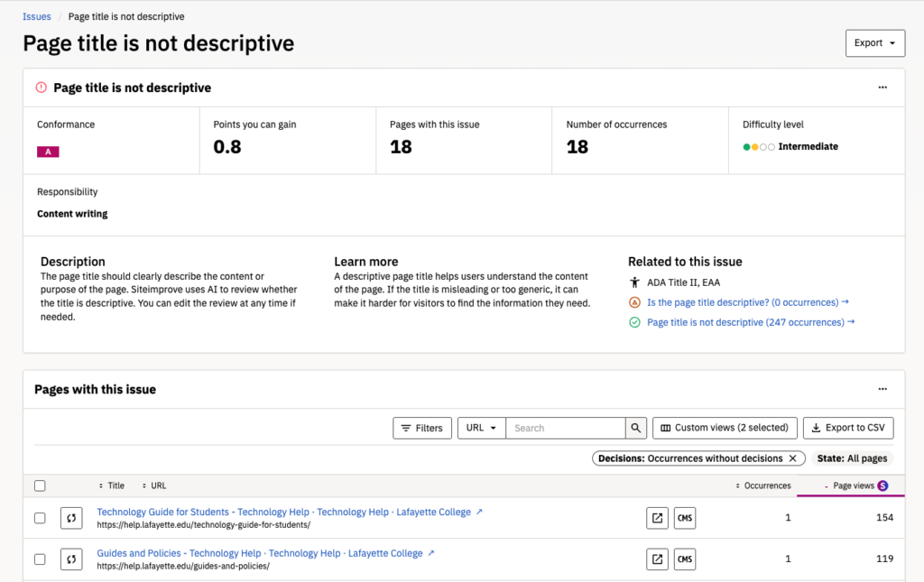Click the external arrow after the Technology Guide for Students title
This screenshot has height=582, width=924.
pos(479,512)
